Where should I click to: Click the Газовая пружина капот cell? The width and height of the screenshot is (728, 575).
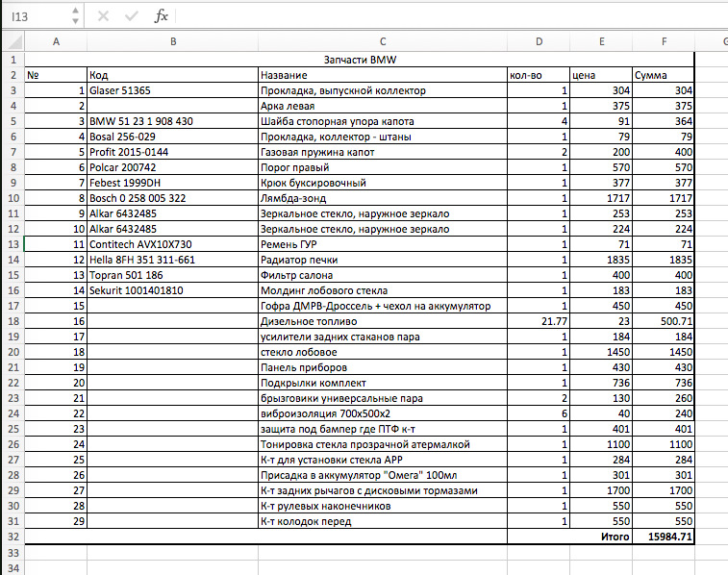click(383, 152)
